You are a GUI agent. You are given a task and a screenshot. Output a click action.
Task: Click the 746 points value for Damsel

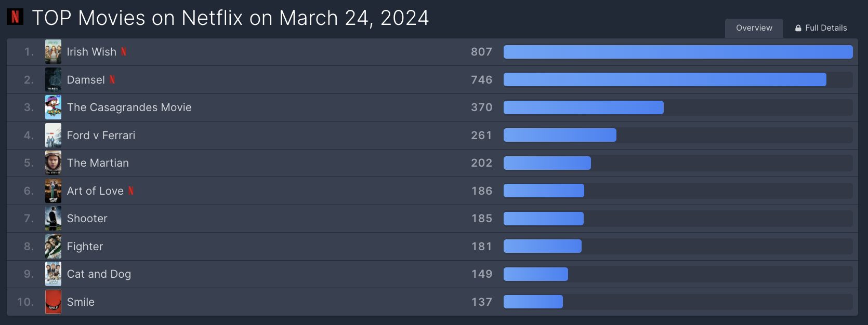pyautogui.click(x=481, y=79)
